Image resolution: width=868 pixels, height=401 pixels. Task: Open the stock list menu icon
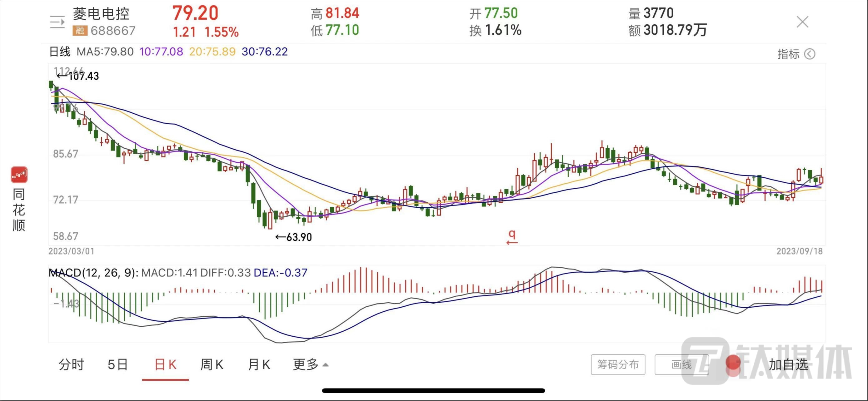coord(57,22)
